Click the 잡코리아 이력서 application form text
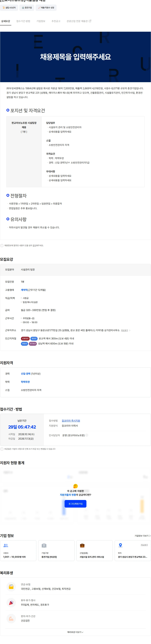 (x=70, y=426)
